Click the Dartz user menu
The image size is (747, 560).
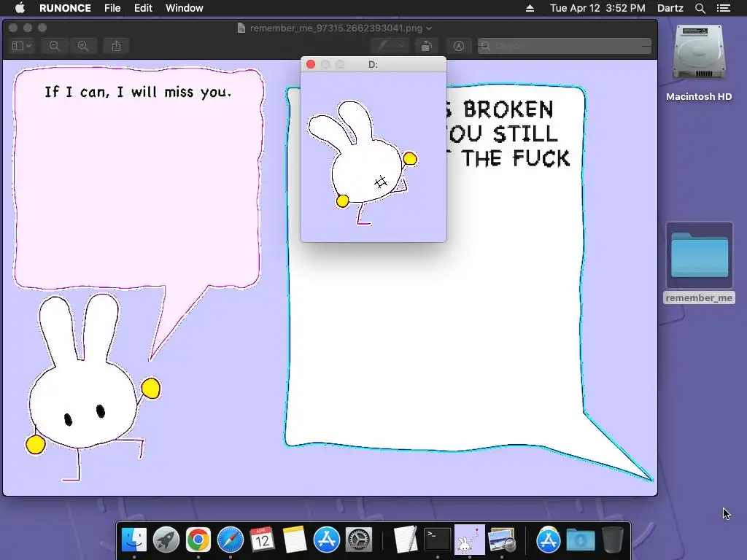click(x=670, y=8)
